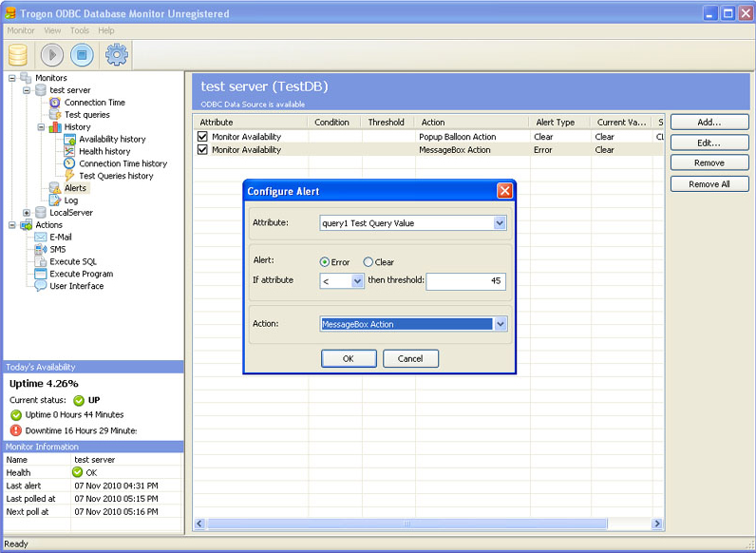
Task: Click the database monitor toolbar icon
Action: point(18,55)
